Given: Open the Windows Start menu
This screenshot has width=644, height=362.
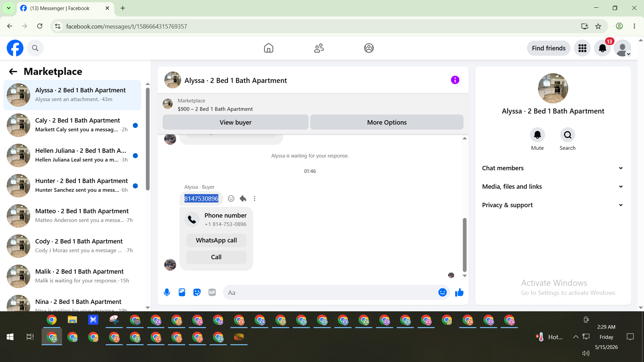Looking at the screenshot, I should click(10, 337).
